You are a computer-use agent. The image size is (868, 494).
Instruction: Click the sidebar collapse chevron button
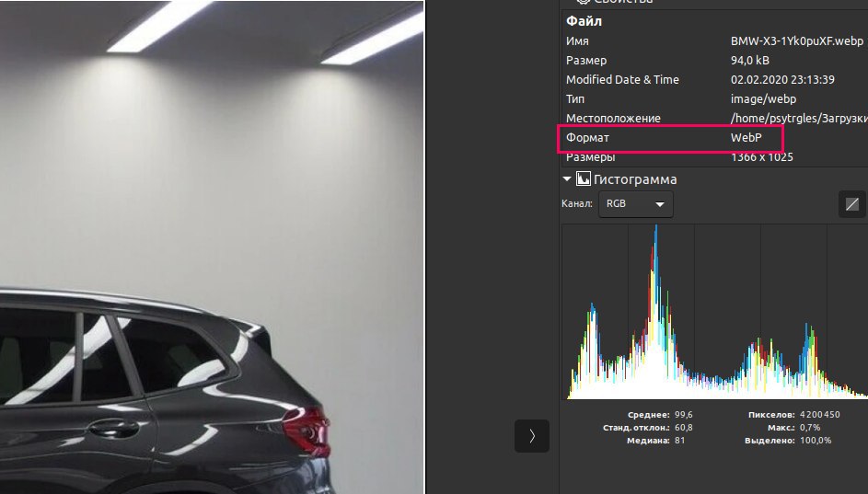coord(531,436)
